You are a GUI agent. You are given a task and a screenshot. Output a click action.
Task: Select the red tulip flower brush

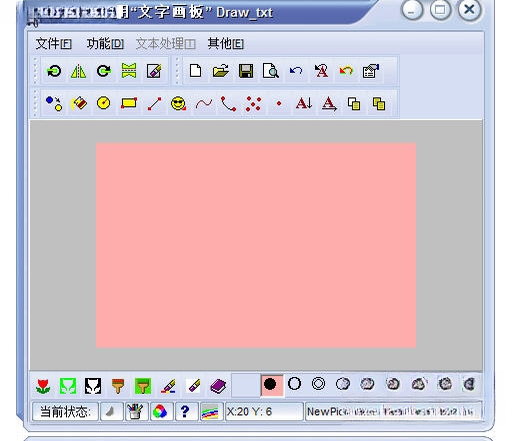click(x=43, y=386)
